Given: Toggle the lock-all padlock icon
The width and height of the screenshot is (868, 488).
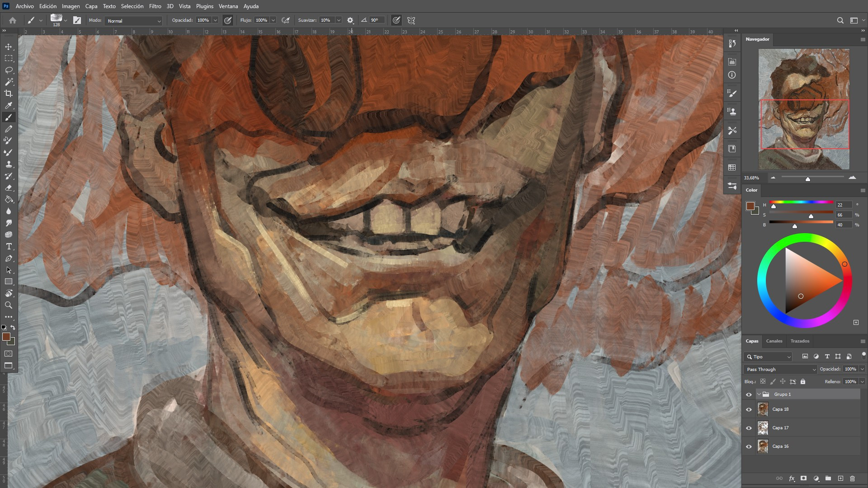Looking at the screenshot, I should click(803, 381).
